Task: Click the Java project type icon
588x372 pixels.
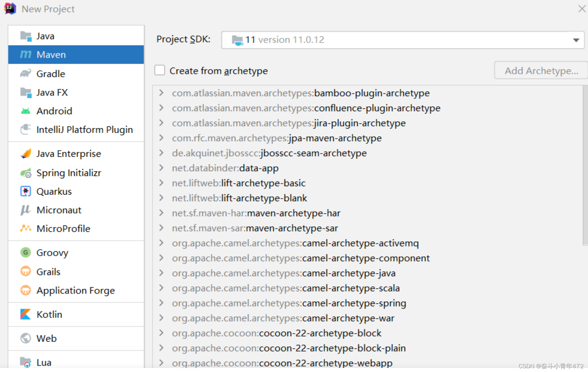Action: click(26, 36)
